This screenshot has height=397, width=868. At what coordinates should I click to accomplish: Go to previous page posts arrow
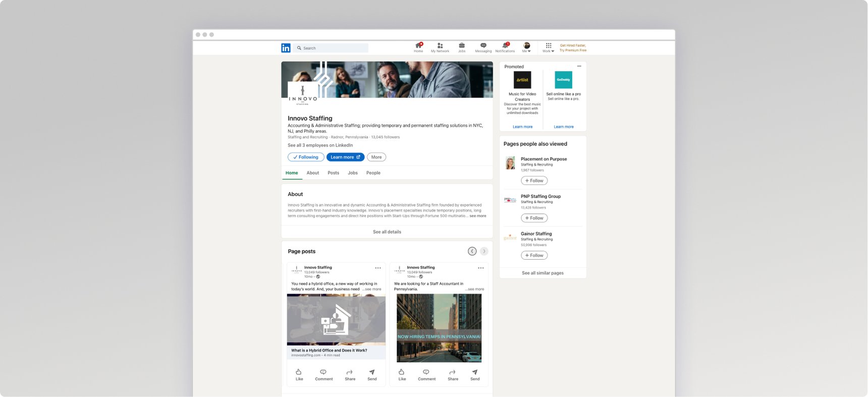point(472,251)
